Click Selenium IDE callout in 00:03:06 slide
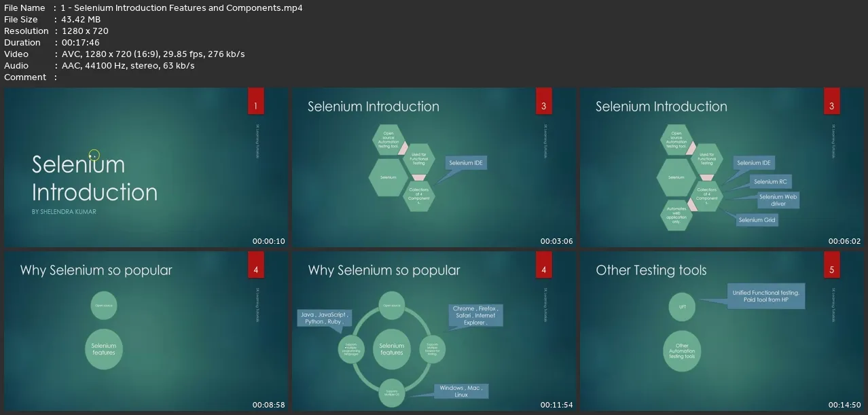 click(466, 163)
